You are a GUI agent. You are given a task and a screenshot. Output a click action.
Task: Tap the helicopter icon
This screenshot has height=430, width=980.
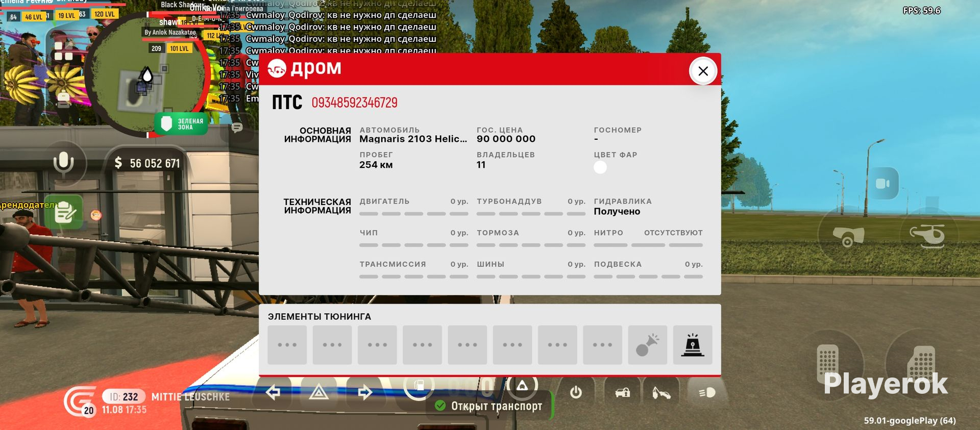click(x=927, y=236)
